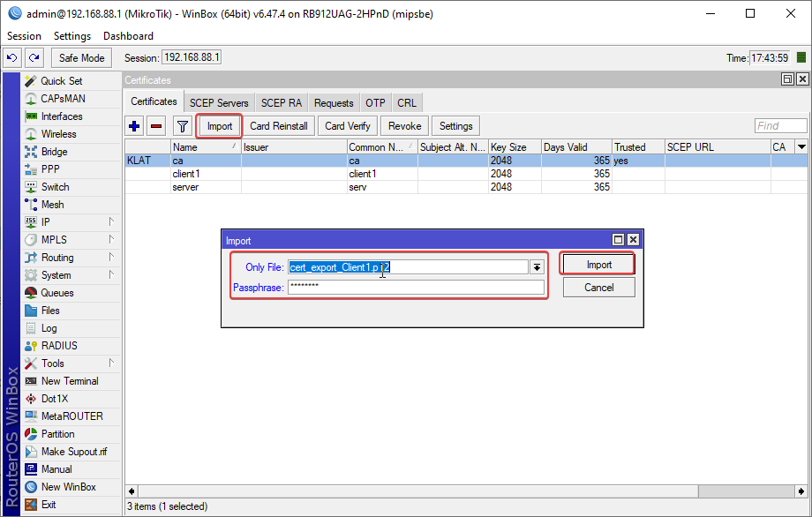The height and width of the screenshot is (517, 812).
Task: Sort by the Key Size column header
Action: pyautogui.click(x=515, y=147)
